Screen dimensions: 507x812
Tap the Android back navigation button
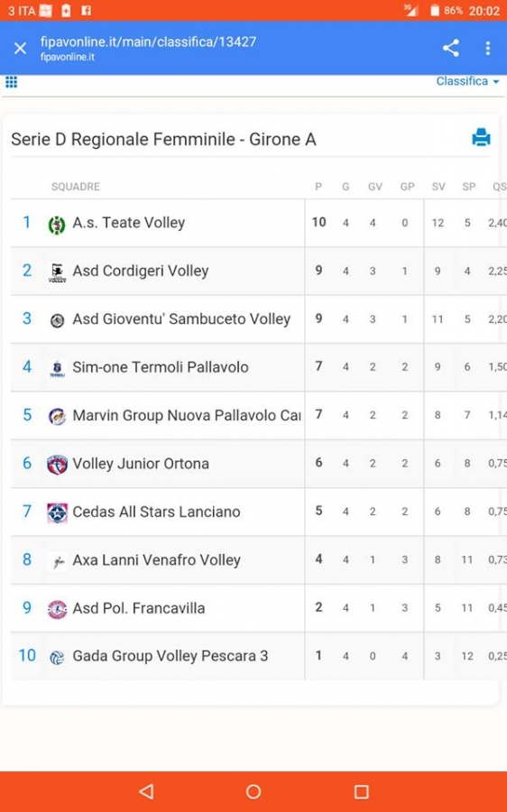pyautogui.click(x=146, y=790)
